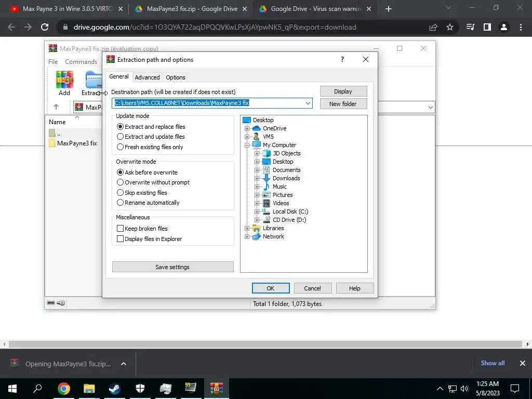
Task: Click the Chrome bookmark star icon
Action: pos(450,27)
